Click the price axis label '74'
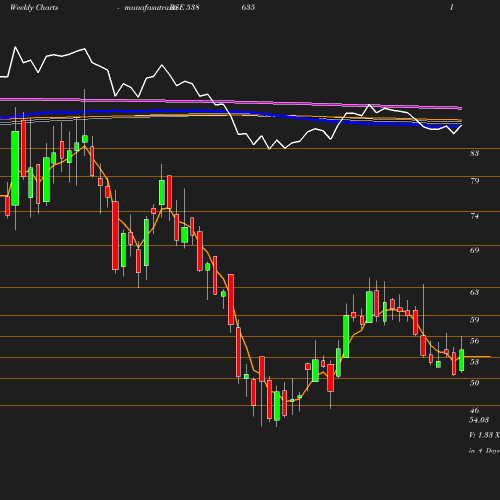 [474, 216]
